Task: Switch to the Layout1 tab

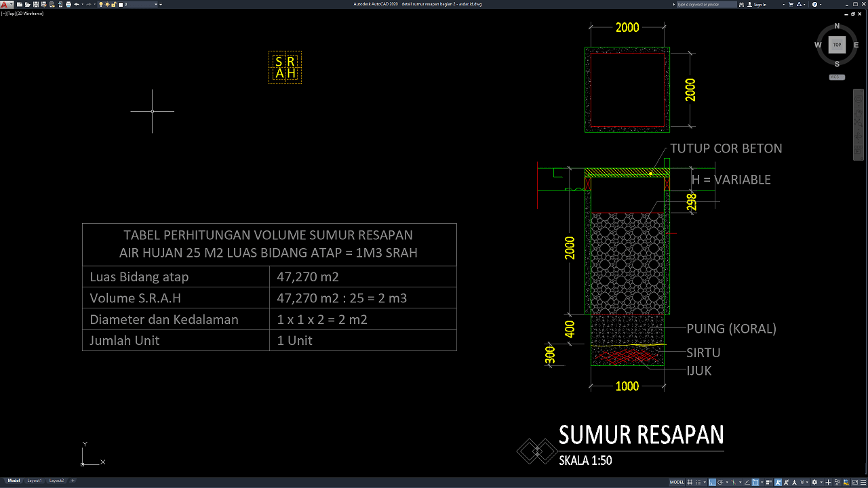Action: coord(35,481)
